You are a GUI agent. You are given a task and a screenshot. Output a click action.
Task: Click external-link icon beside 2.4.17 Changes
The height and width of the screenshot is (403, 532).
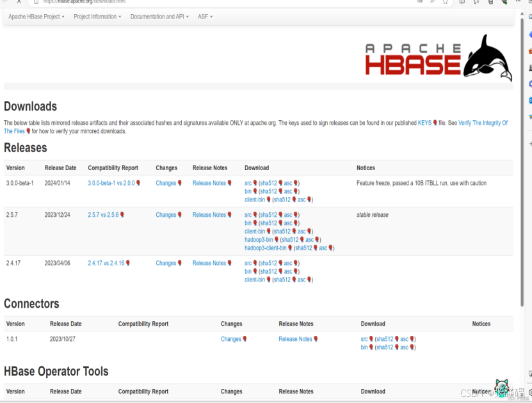click(180, 263)
